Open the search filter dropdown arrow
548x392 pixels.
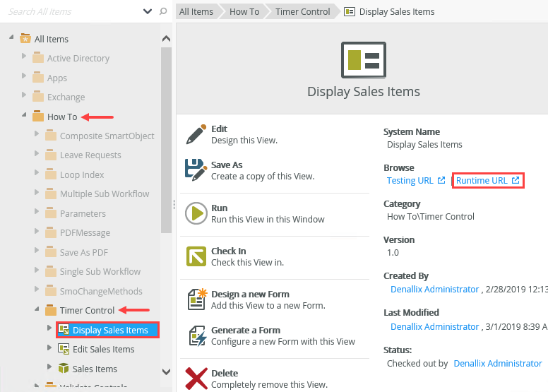pos(148,11)
